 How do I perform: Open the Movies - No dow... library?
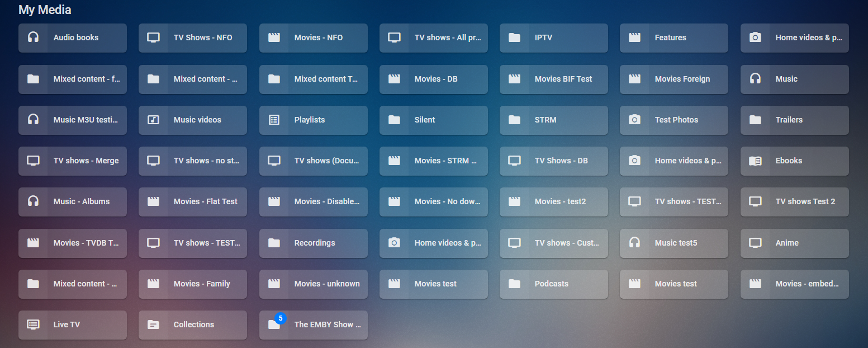434,201
